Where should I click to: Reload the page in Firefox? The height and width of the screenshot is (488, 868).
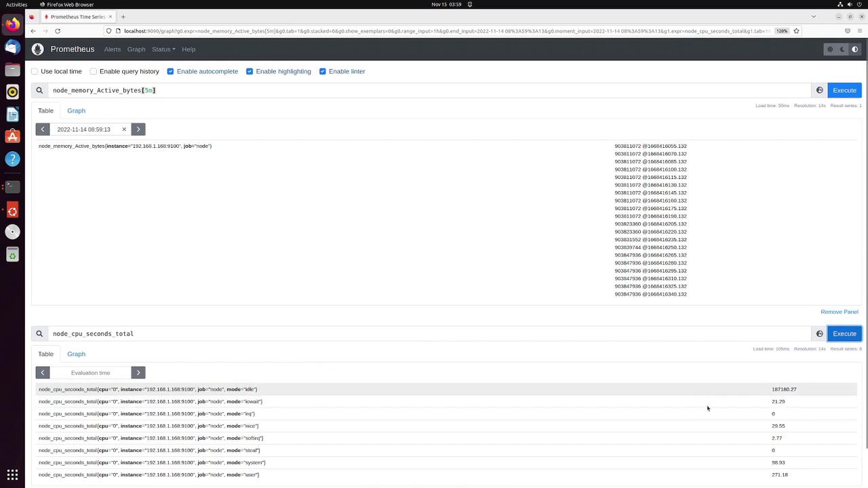coord(58,30)
